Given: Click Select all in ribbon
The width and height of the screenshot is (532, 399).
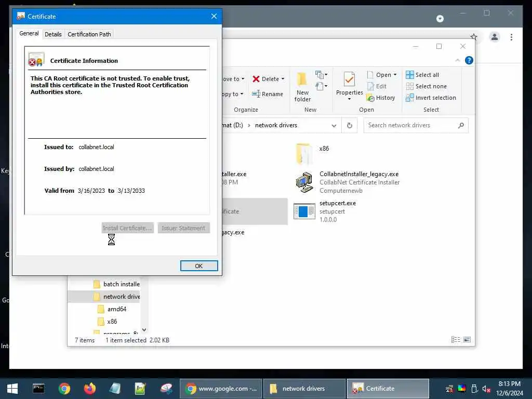Looking at the screenshot, I should point(422,75).
